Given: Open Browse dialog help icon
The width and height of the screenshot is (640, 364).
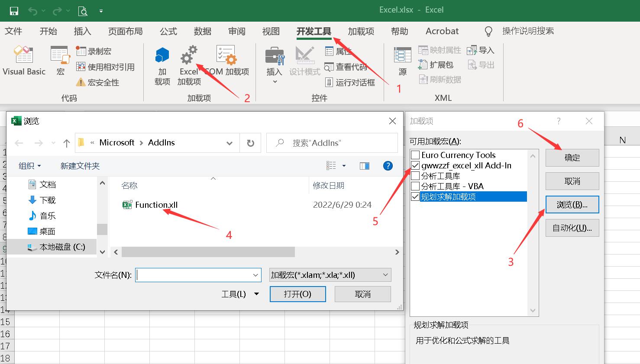Looking at the screenshot, I should pos(388,166).
